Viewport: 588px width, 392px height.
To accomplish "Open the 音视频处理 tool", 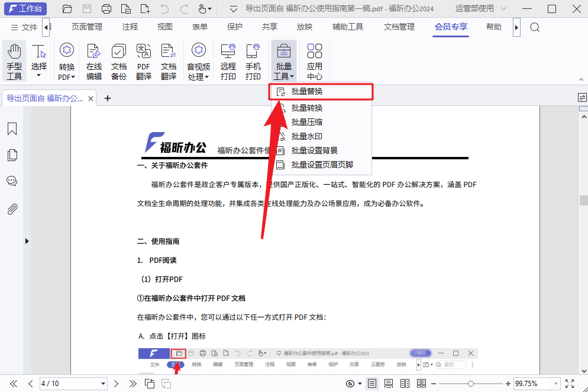I will click(x=198, y=59).
